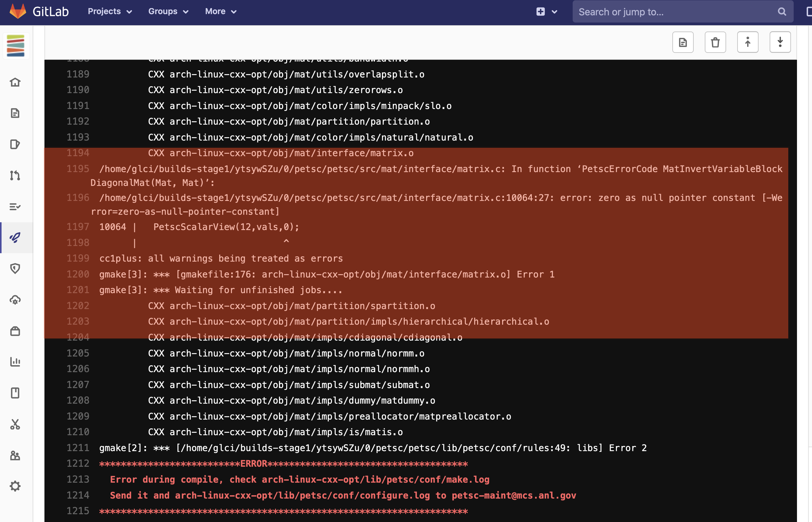
Task: Open Security shield icon in sidebar
Action: [15, 269]
